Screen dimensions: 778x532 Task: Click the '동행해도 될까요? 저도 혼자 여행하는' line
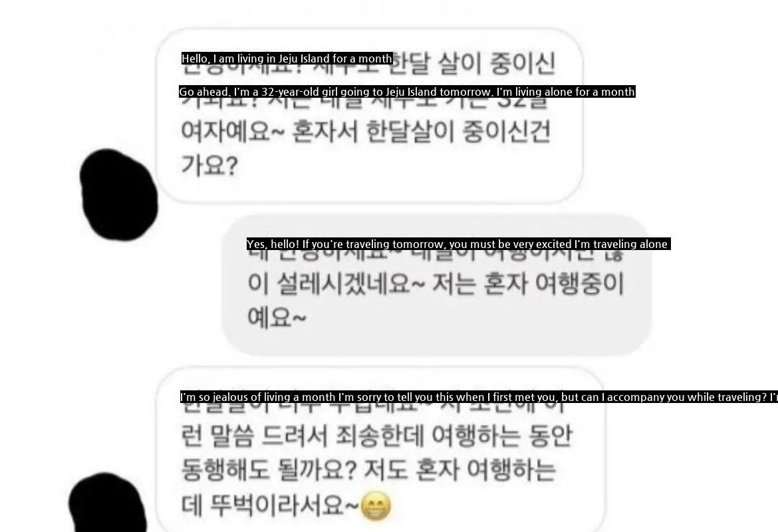pyautogui.click(x=368, y=469)
